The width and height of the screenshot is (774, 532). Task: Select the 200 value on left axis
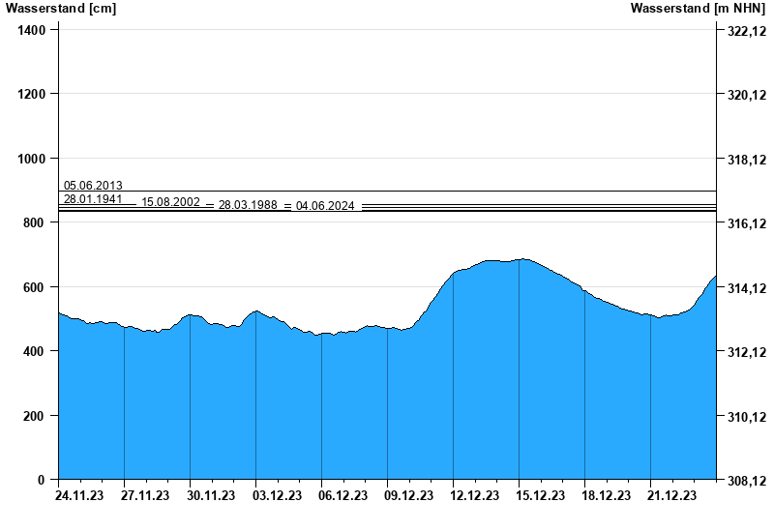click(x=35, y=416)
